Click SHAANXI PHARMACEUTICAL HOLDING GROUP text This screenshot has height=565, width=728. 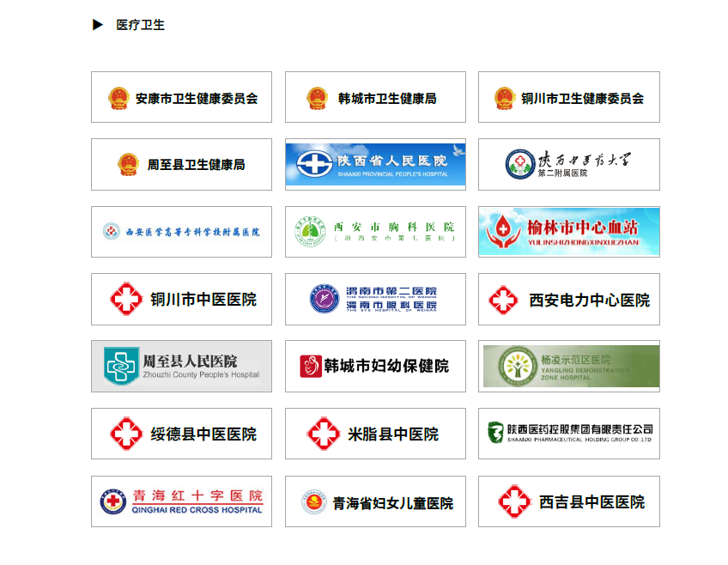pos(579,440)
